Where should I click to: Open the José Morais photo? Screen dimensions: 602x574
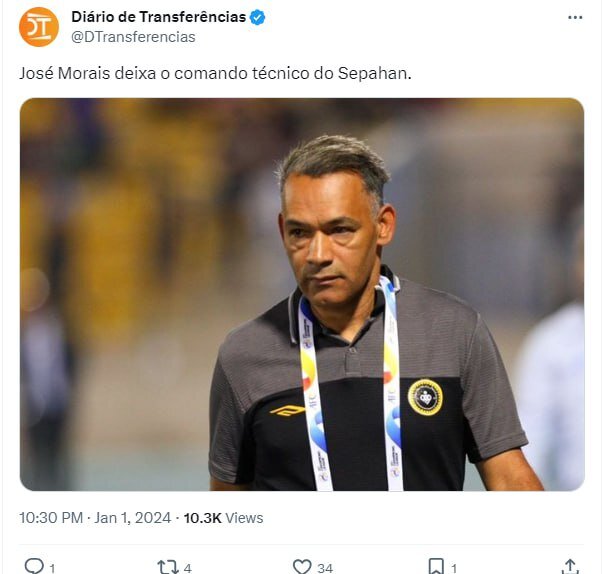click(x=301, y=294)
